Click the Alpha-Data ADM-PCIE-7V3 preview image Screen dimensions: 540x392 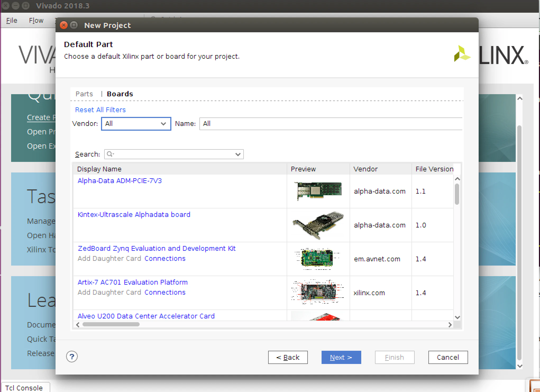coord(318,191)
